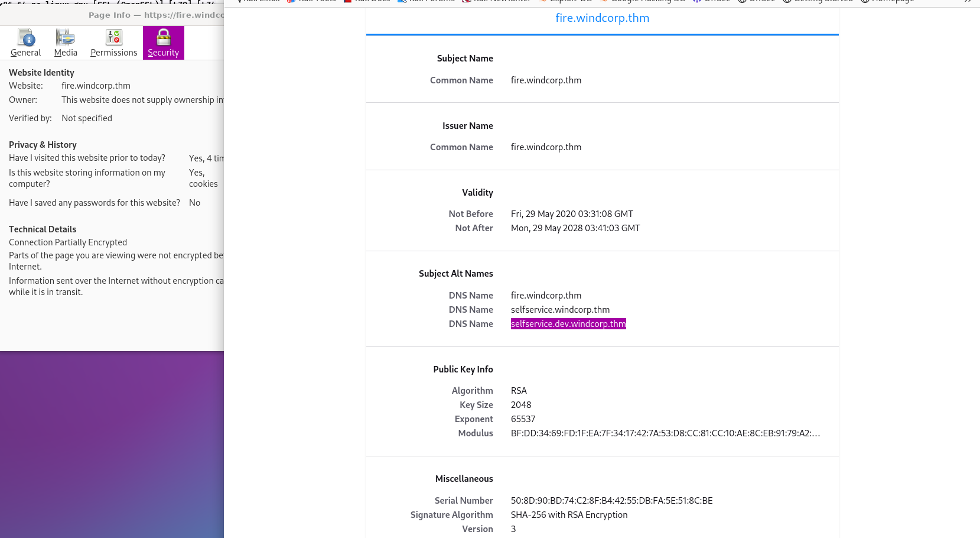Screen dimensions: 980x538
Task: Select the fire.windcorp.thm certificate tab
Action: pos(602,18)
